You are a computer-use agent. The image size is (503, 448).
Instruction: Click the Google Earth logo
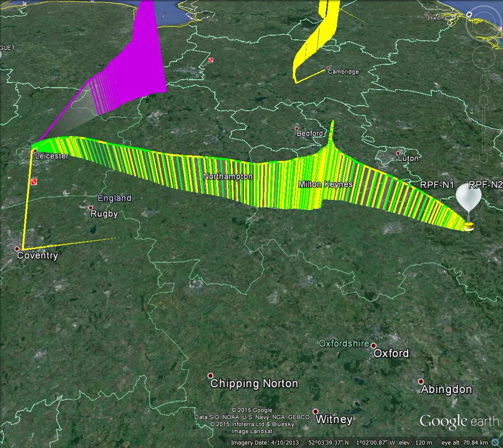[459, 421]
